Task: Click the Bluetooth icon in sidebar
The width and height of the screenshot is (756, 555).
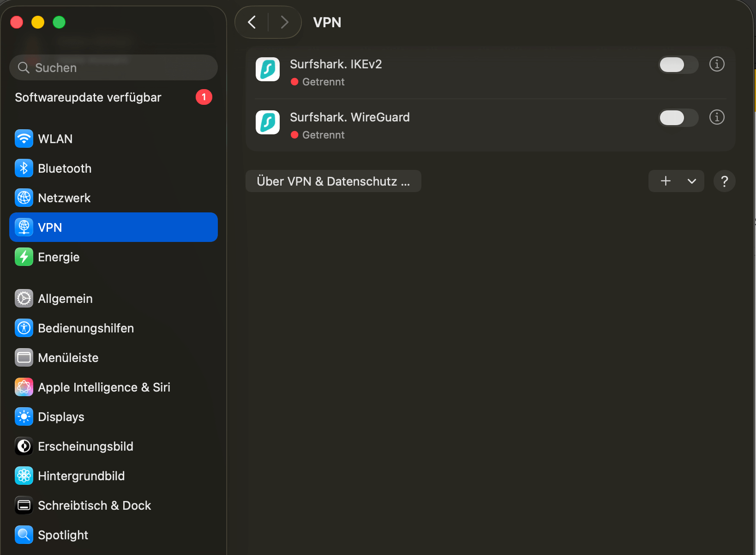Action: [24, 169]
